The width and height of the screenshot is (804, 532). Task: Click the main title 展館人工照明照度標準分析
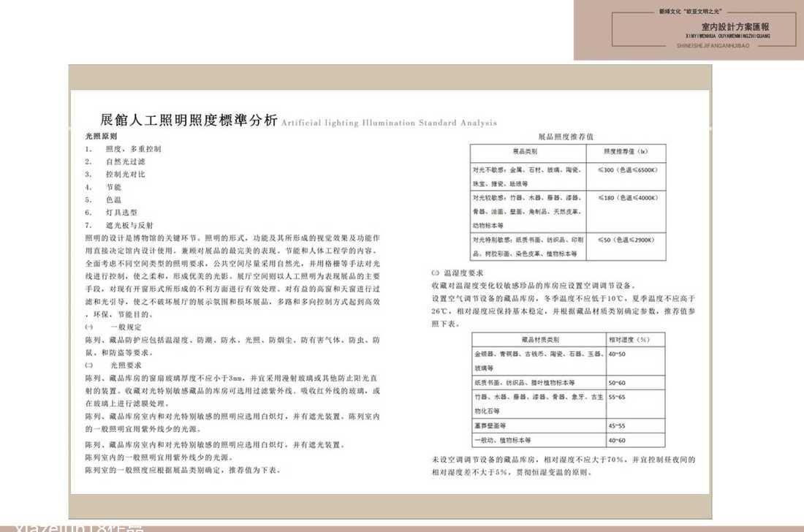[x=189, y=121]
